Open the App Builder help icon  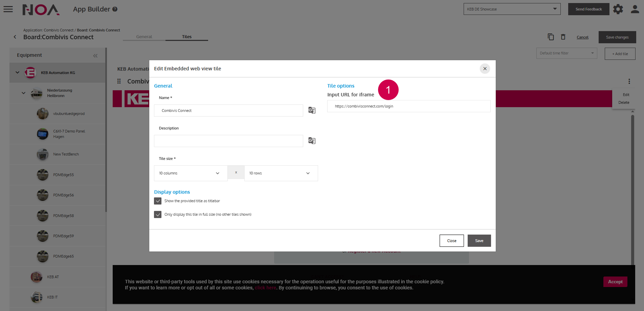(x=115, y=9)
